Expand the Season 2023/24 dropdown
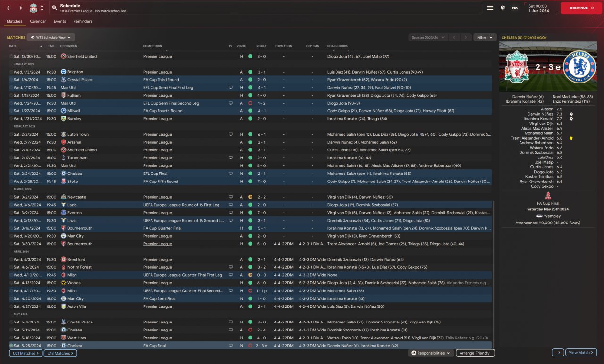 pyautogui.click(x=427, y=37)
